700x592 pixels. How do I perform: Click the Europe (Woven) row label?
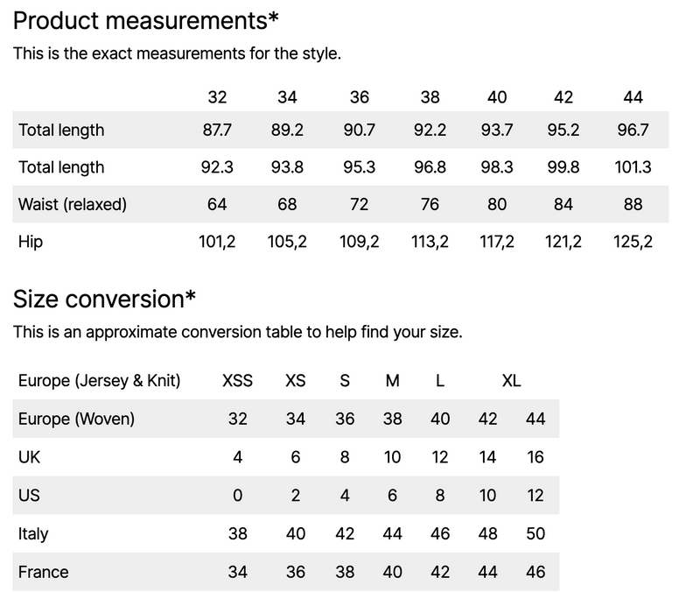76,419
